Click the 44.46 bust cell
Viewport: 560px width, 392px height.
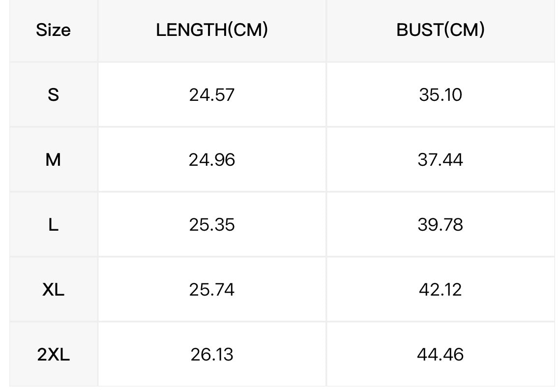click(x=441, y=355)
